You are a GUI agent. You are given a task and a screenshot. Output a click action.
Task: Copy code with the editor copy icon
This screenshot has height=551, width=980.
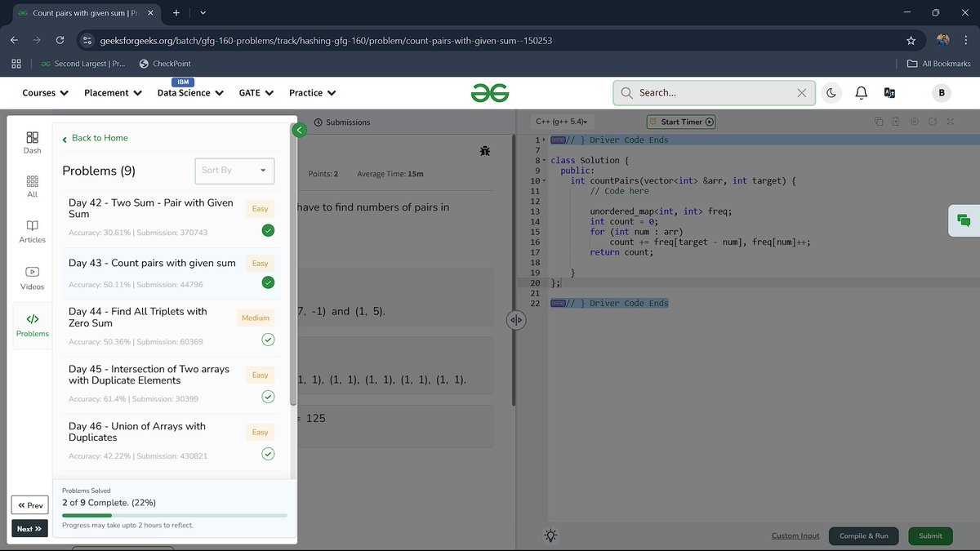pyautogui.click(x=879, y=122)
